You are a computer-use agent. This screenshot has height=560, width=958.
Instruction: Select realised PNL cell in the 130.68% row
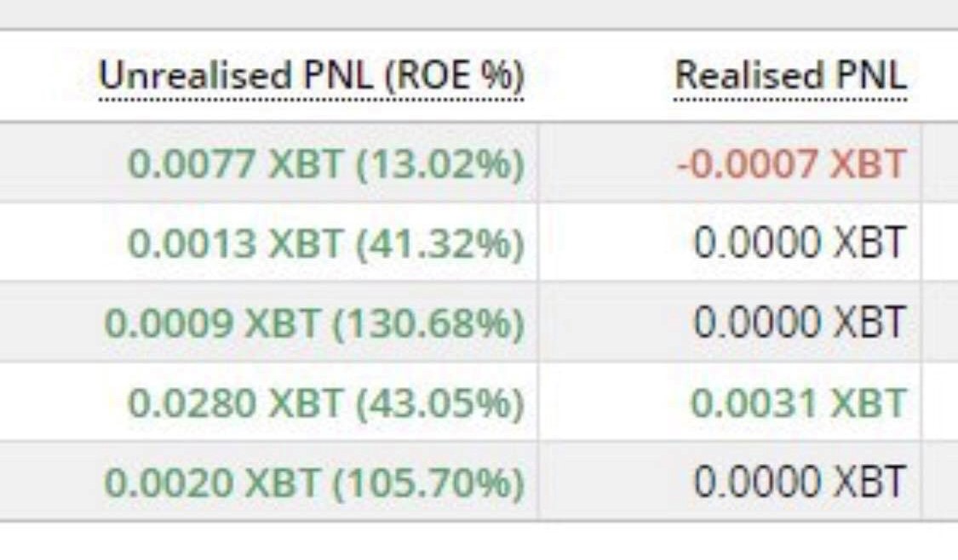pyautogui.click(x=799, y=322)
